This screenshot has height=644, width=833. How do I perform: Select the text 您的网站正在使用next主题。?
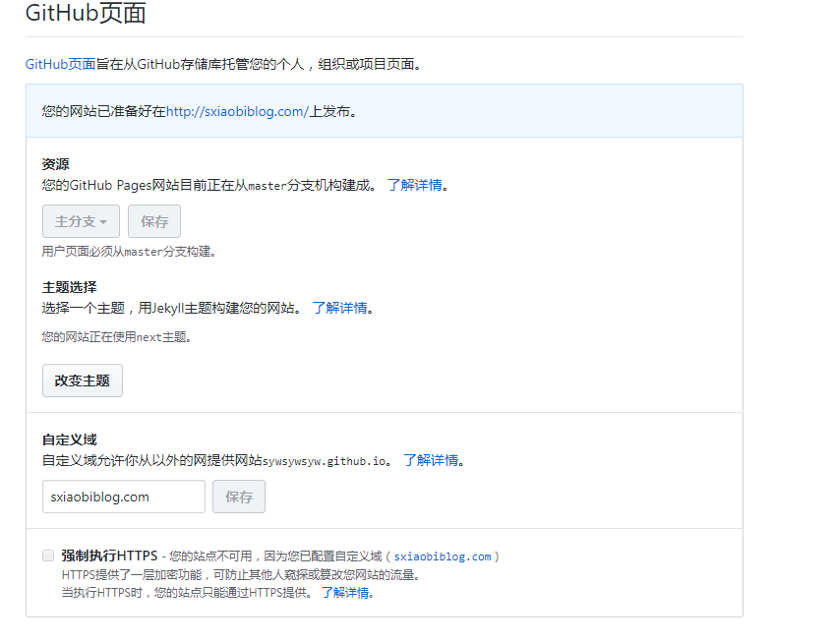coord(117,337)
